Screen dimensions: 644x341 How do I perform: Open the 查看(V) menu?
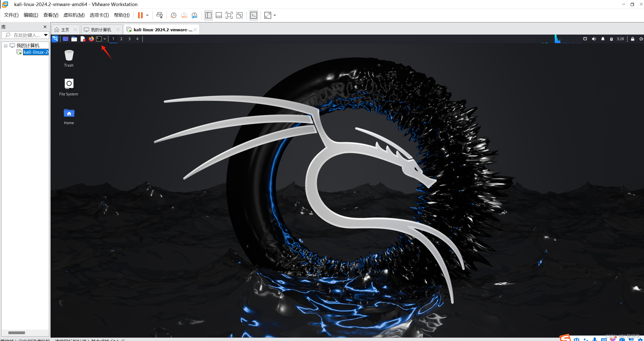51,15
